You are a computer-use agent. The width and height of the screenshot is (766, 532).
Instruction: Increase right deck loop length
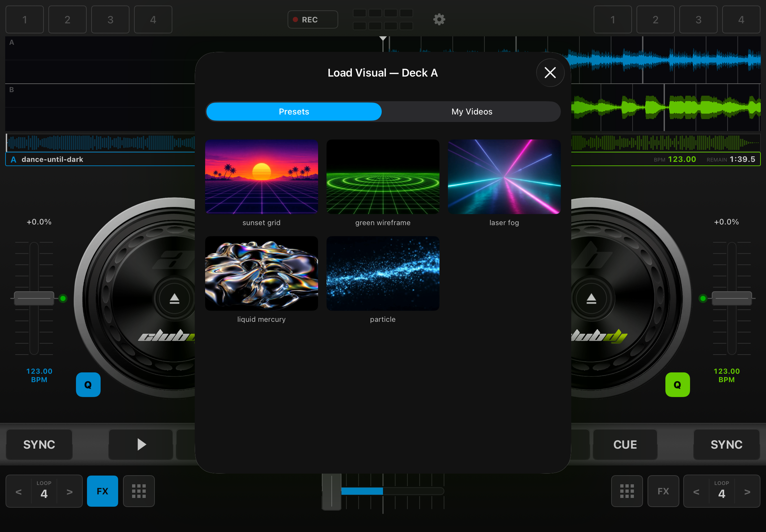[747, 492]
